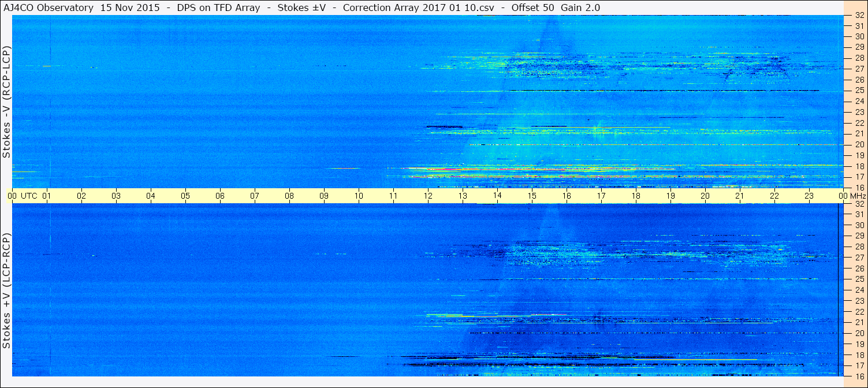Choose the 07 hour marker on time bar
Screen dimensions: 868x388
click(255, 196)
